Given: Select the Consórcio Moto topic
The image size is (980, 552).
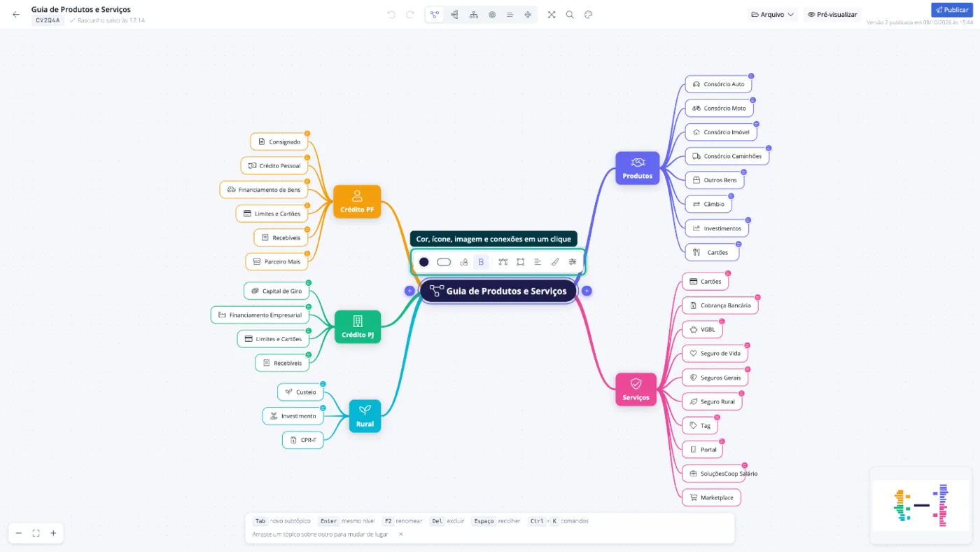Looking at the screenshot, I should click(x=719, y=108).
